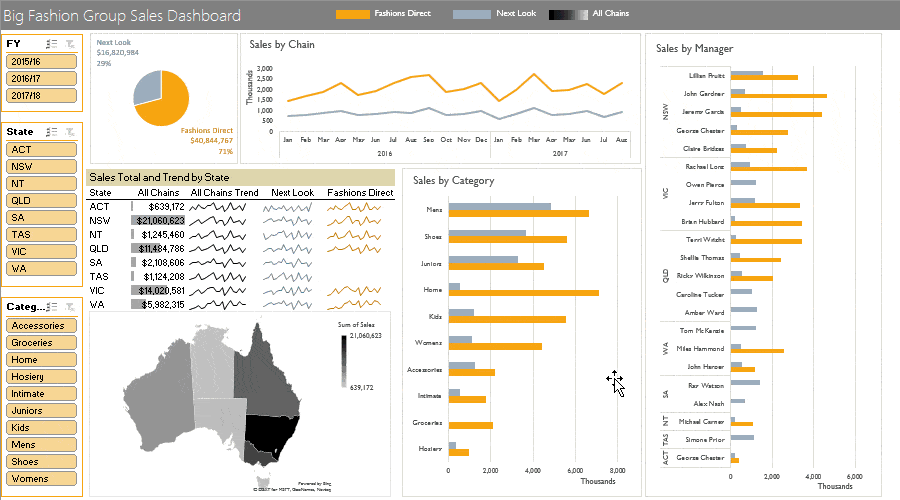The height and width of the screenshot is (500, 900).
Task: Toggle the NSW state slicer button
Action: coord(41,166)
